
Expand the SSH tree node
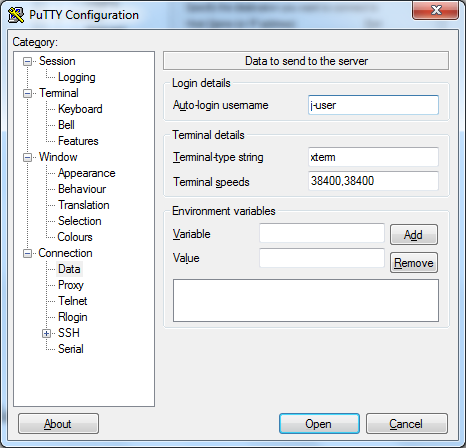(x=46, y=334)
